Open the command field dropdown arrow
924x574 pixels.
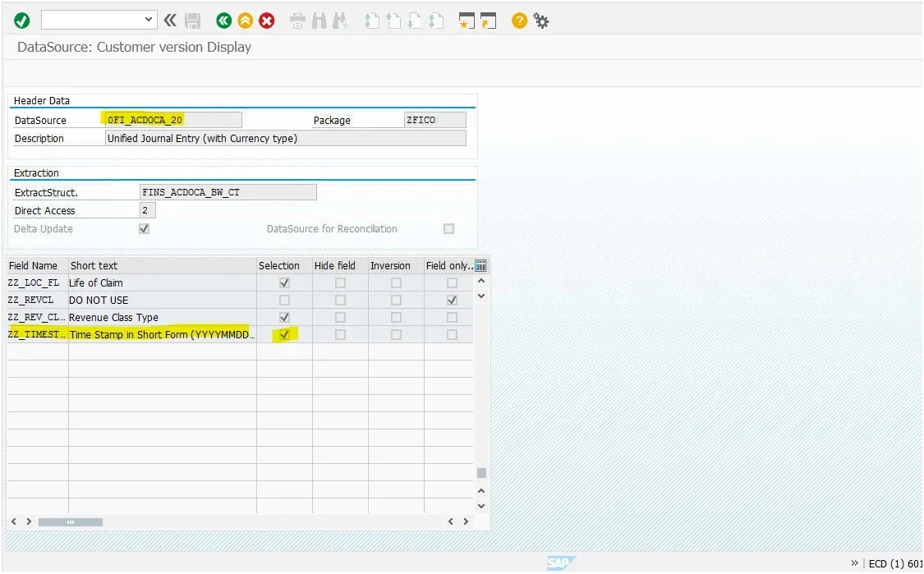click(148, 20)
